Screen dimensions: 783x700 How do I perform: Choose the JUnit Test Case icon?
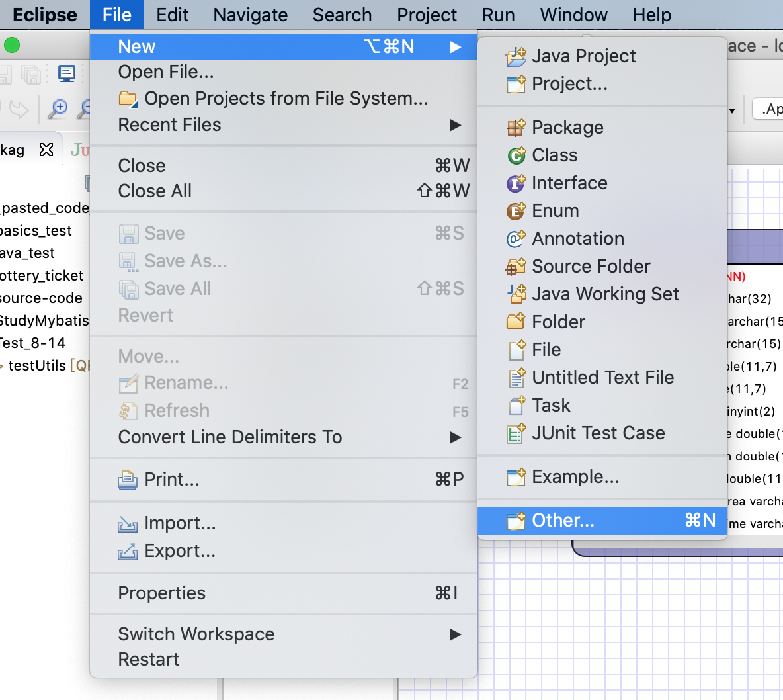click(516, 433)
